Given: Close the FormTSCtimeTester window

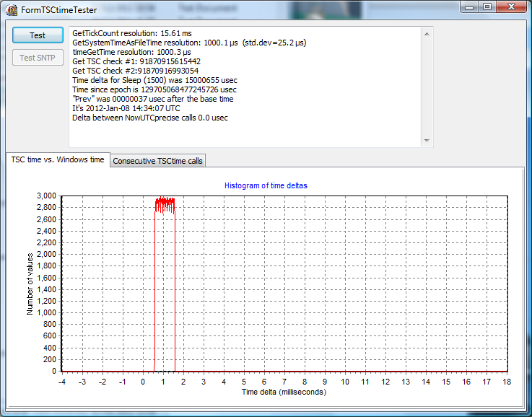Looking at the screenshot, I should [x=511, y=6].
